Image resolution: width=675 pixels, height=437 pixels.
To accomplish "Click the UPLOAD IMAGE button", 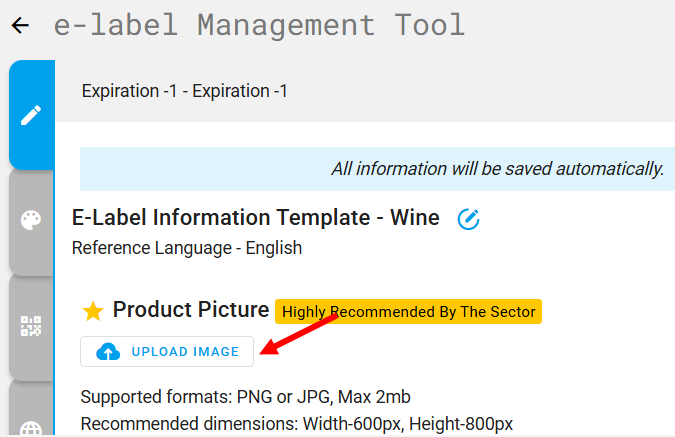I will click(167, 352).
